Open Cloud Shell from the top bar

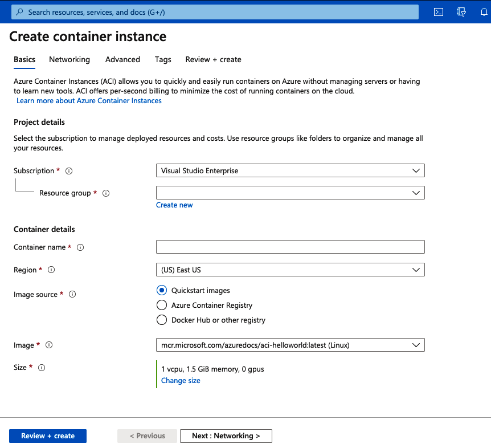(x=439, y=12)
